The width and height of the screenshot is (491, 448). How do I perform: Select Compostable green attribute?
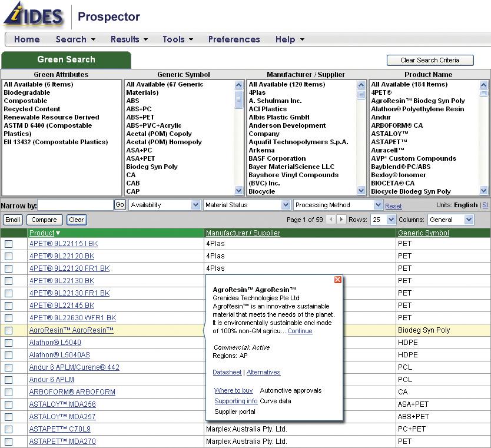[25, 101]
